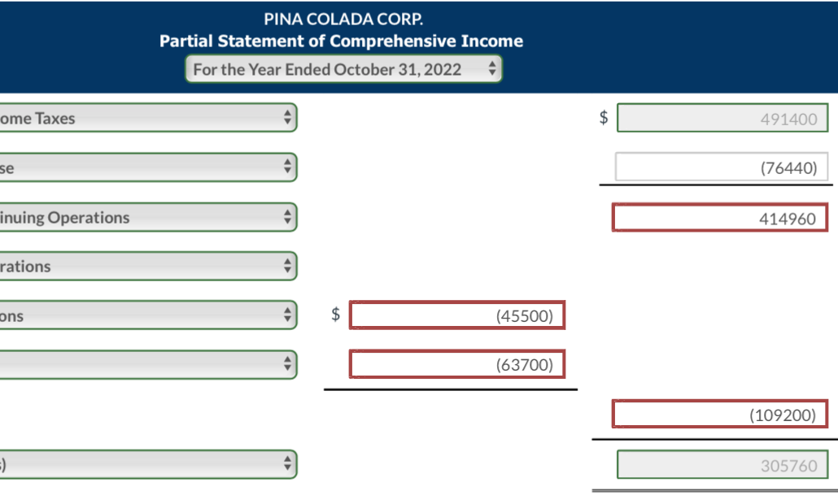The image size is (838, 504).
Task: Click the stepper arrow next to the Operations row
Action: point(287,315)
